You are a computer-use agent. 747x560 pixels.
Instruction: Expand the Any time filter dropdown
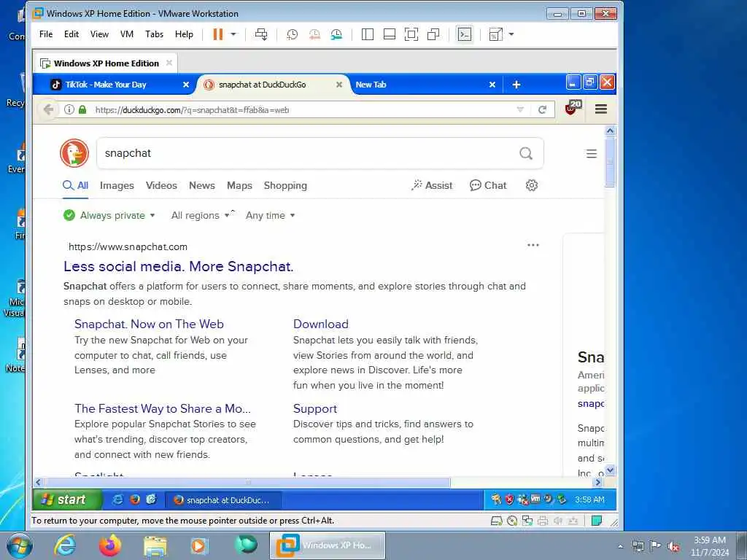coord(270,215)
